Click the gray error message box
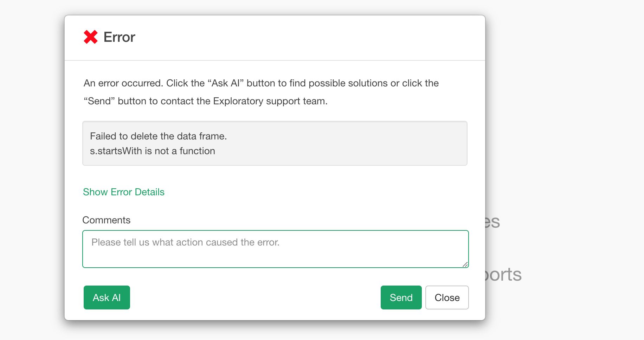Viewport: 644px width, 340px height. pyautogui.click(x=275, y=143)
